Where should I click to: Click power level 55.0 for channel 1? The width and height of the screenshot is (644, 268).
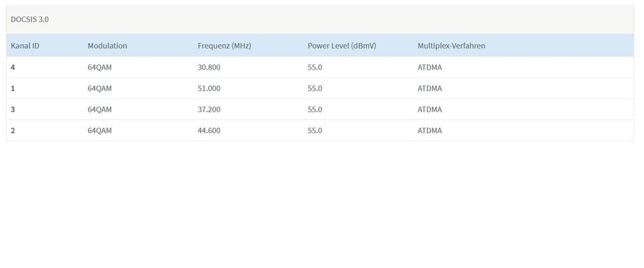point(315,88)
